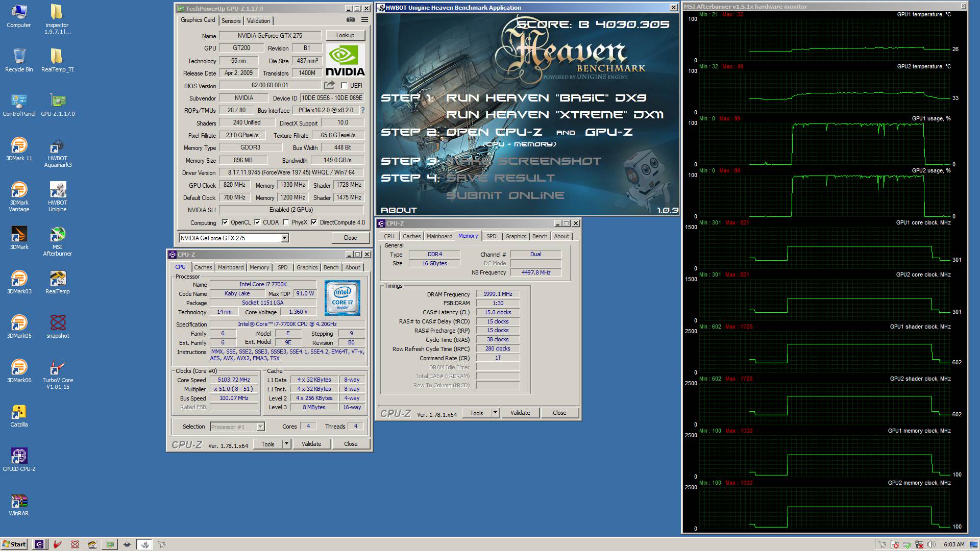This screenshot has width=980, height=551.
Task: Click the NVIDIA logo in GPU-Z
Action: (345, 60)
